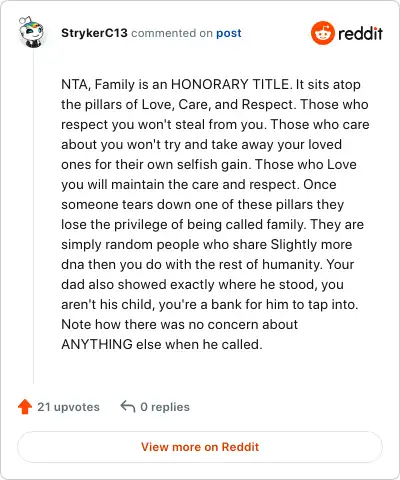Click the vertical thread line under the avatar
This screenshot has width=400, height=480.
[33, 217]
